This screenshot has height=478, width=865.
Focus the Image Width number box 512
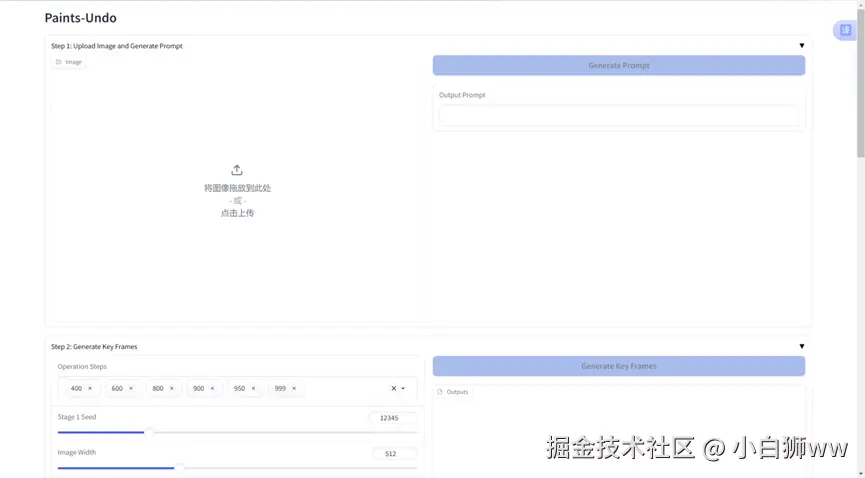click(x=394, y=454)
